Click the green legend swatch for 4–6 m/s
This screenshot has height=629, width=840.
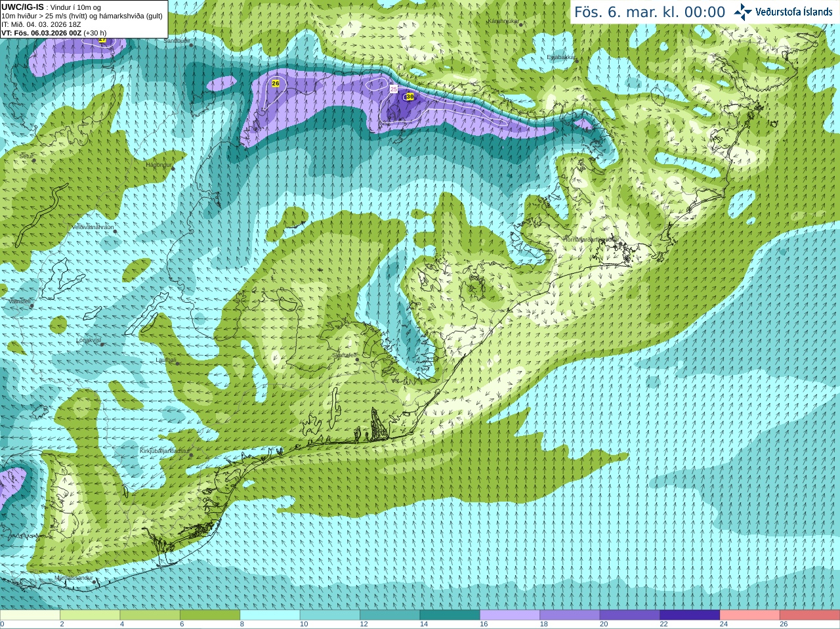point(150,615)
